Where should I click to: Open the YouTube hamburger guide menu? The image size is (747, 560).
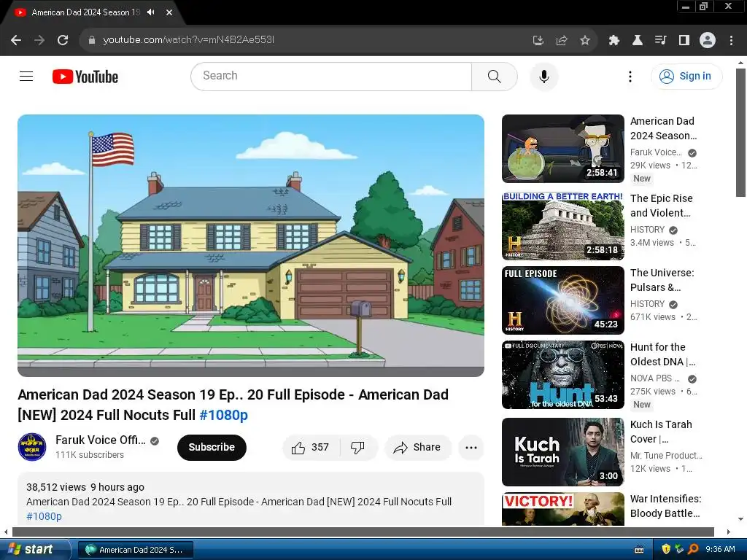tap(26, 76)
